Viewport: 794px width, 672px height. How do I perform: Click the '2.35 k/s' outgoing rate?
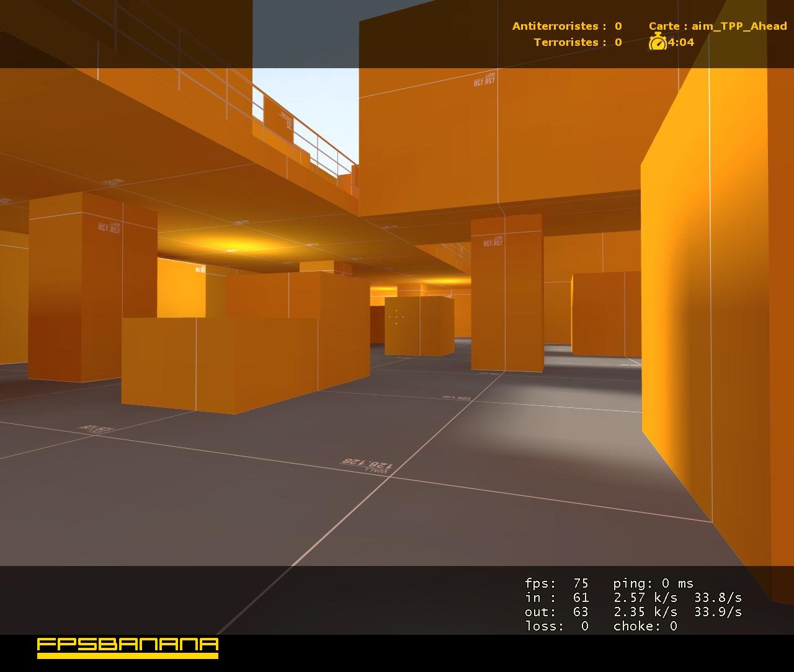pyautogui.click(x=645, y=612)
